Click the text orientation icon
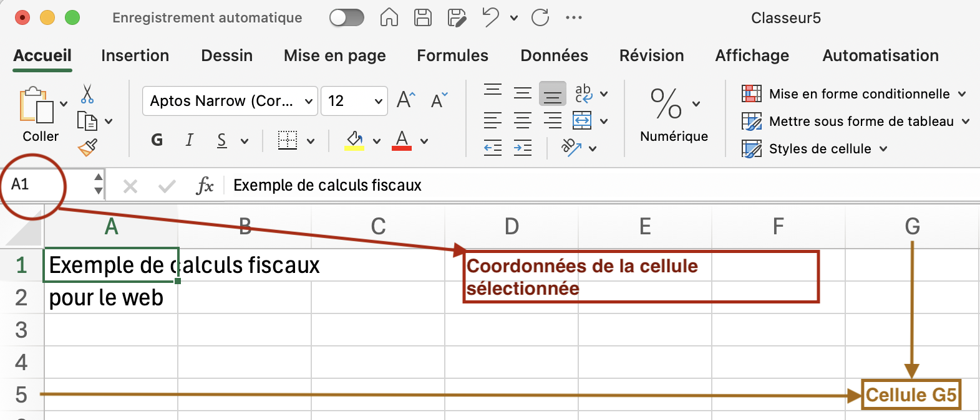Viewport: 980px width, 420px height. pyautogui.click(x=571, y=148)
